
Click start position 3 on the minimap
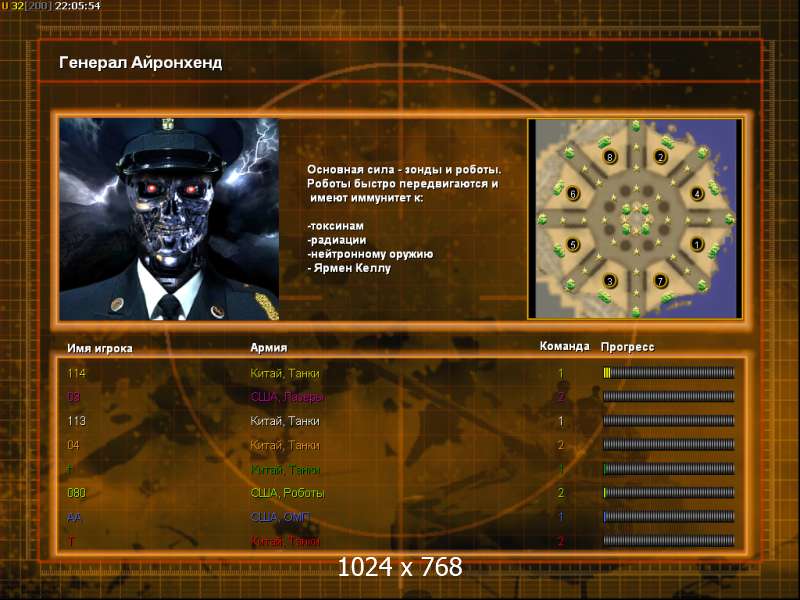609,281
